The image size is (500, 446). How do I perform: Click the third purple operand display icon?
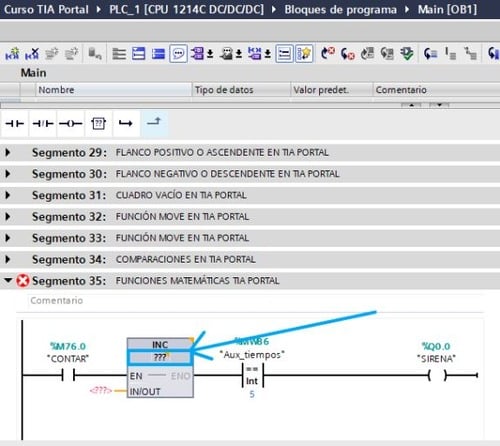tap(255, 53)
